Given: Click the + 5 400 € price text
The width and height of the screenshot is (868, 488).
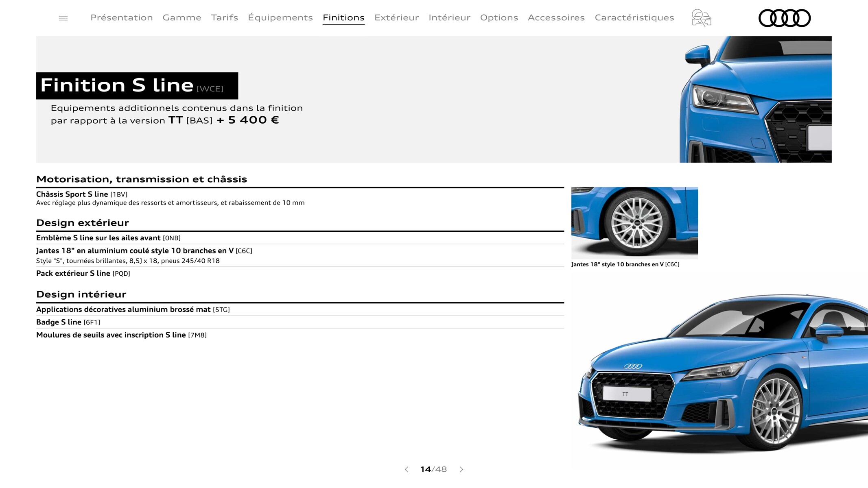Looking at the screenshot, I should coord(247,120).
